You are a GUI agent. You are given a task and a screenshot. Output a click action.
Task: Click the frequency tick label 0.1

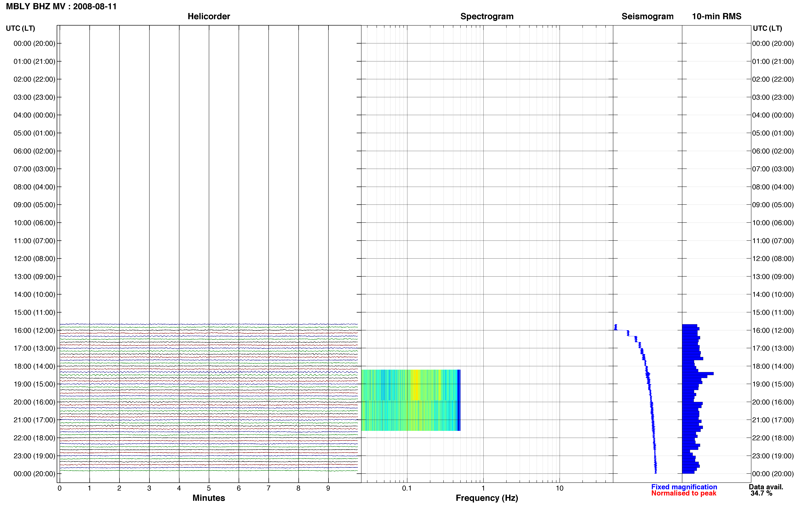pyautogui.click(x=407, y=488)
